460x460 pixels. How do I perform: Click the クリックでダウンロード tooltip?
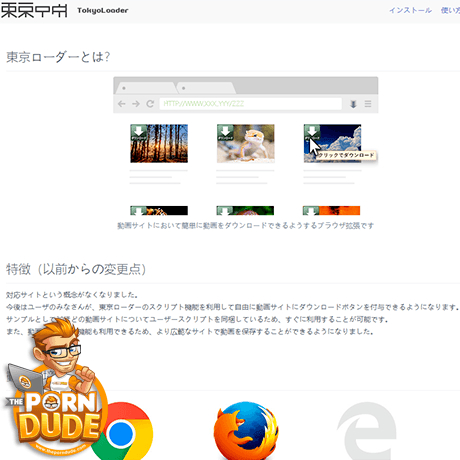pyautogui.click(x=346, y=155)
